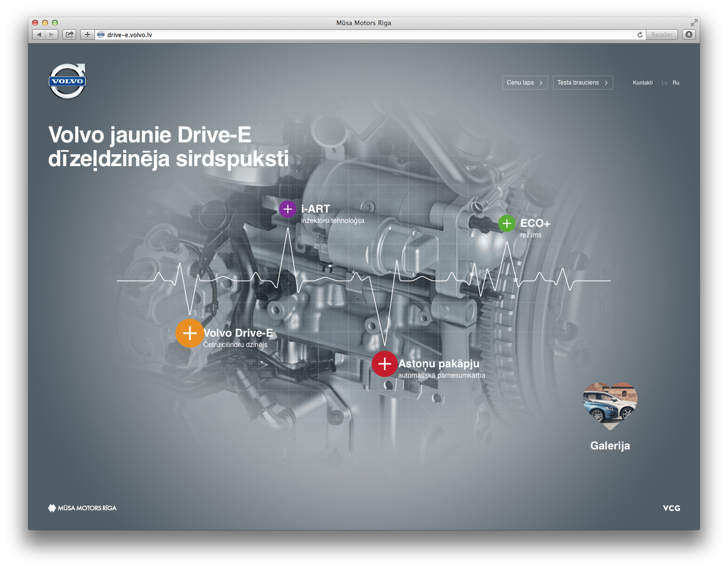Click the VCG footer logo
Image resolution: width=728 pixels, height=569 pixels.
pos(672,508)
